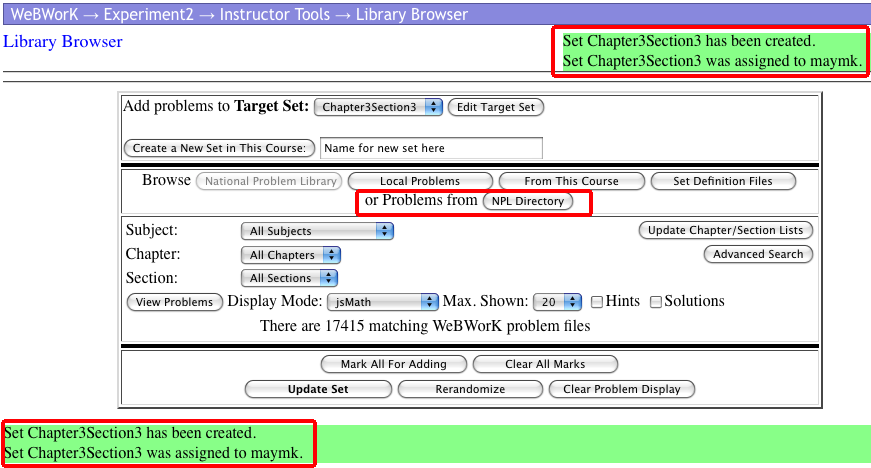Open the WeBWorK breadcrumb link
This screenshot has width=871, height=468.
tap(44, 14)
